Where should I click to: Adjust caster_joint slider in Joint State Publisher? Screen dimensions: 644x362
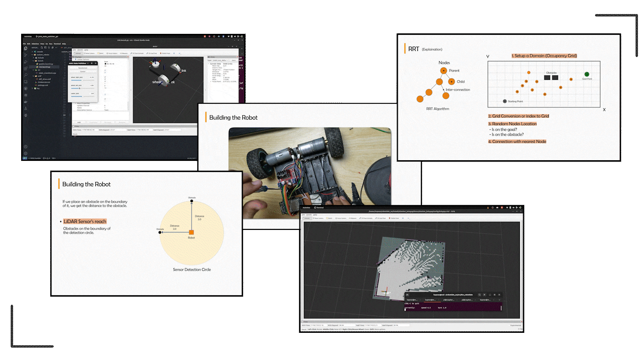click(83, 96)
